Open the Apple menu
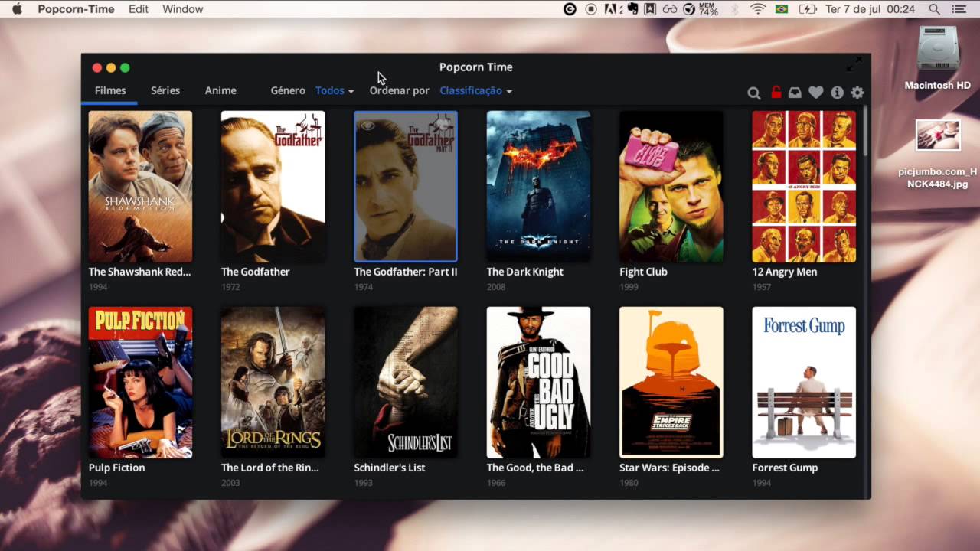The image size is (980, 551). [18, 9]
